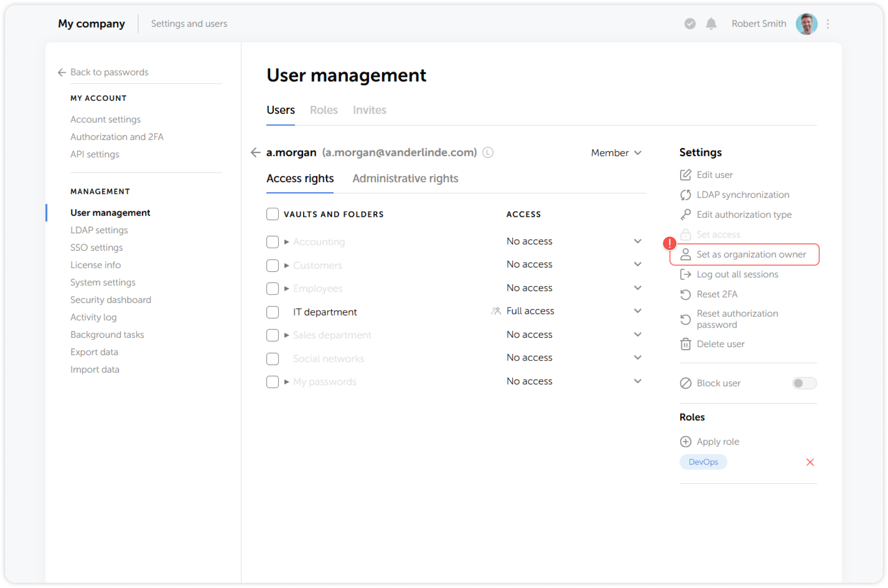
Task: Click the Log out all sessions icon
Action: tap(686, 274)
